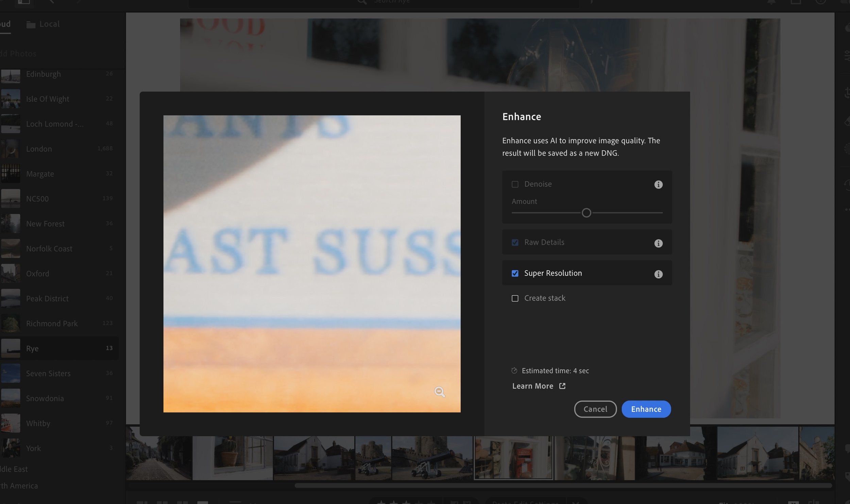Viewport: 850px width, 504px height.
Task: Select the Snowdonia album
Action: coord(60,398)
